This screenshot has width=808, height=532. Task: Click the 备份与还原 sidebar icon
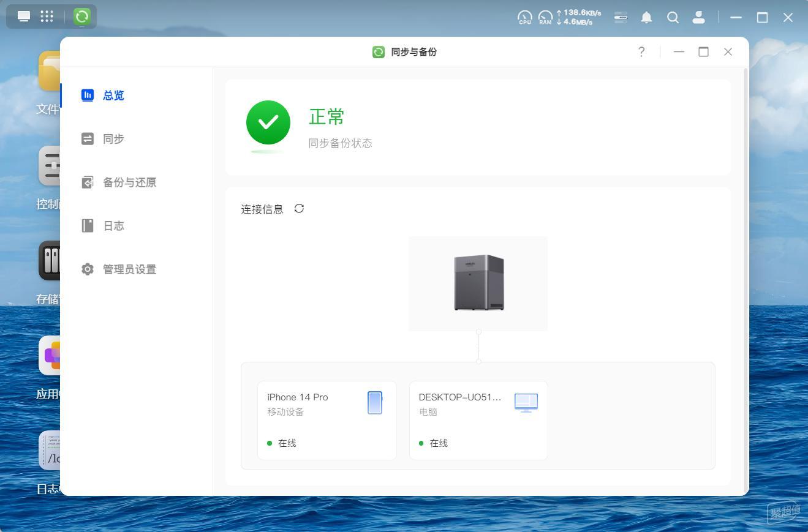coord(88,182)
